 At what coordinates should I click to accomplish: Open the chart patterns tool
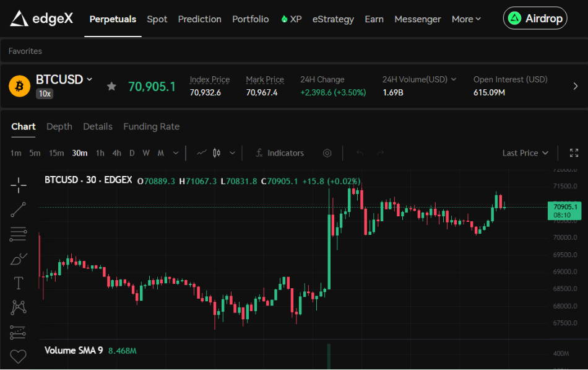[x=19, y=307]
